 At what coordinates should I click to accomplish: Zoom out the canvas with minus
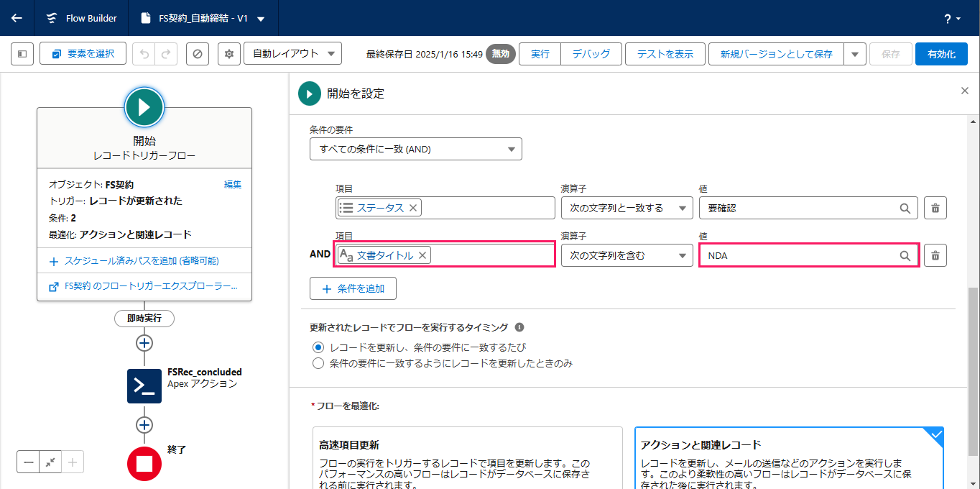tap(28, 462)
